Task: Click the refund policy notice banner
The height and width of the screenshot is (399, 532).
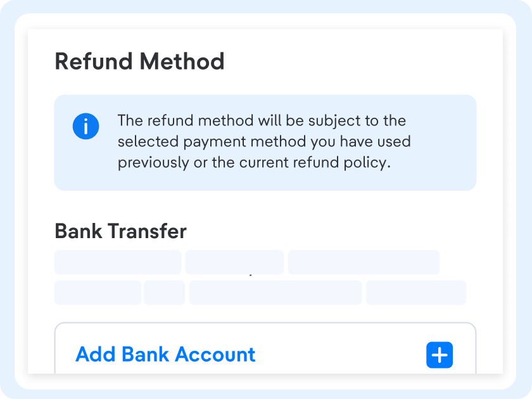Action: [x=265, y=142]
